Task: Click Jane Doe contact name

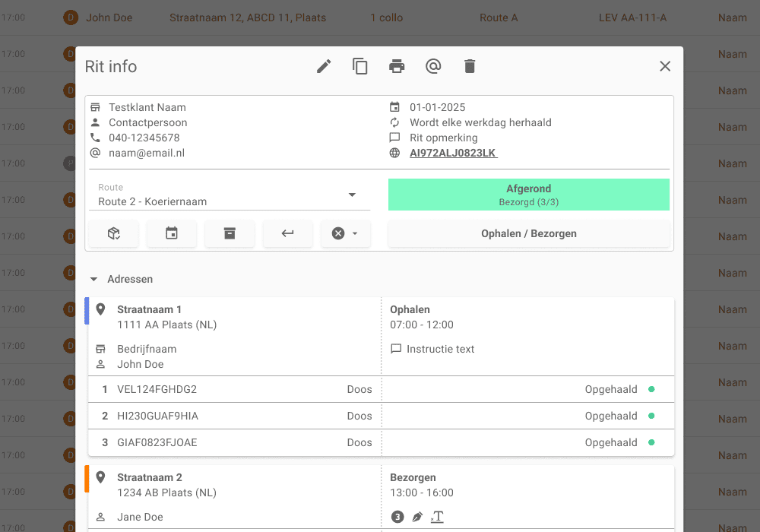Action: [x=140, y=517]
